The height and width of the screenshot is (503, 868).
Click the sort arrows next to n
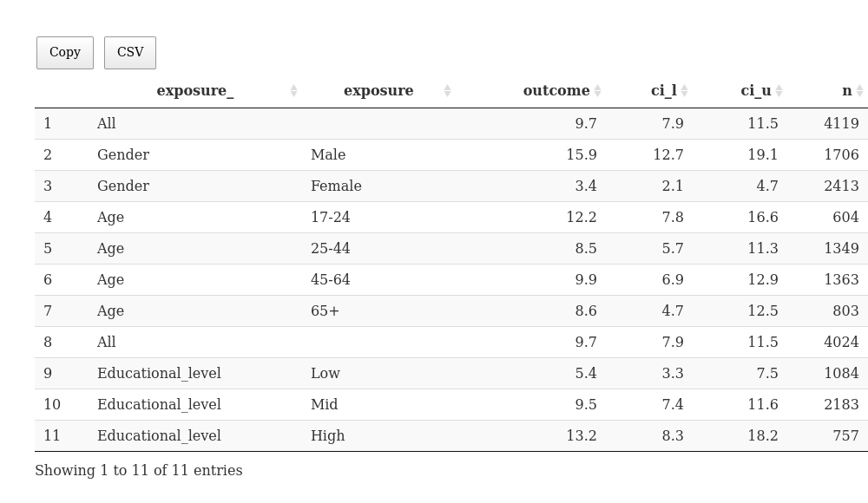click(x=859, y=91)
